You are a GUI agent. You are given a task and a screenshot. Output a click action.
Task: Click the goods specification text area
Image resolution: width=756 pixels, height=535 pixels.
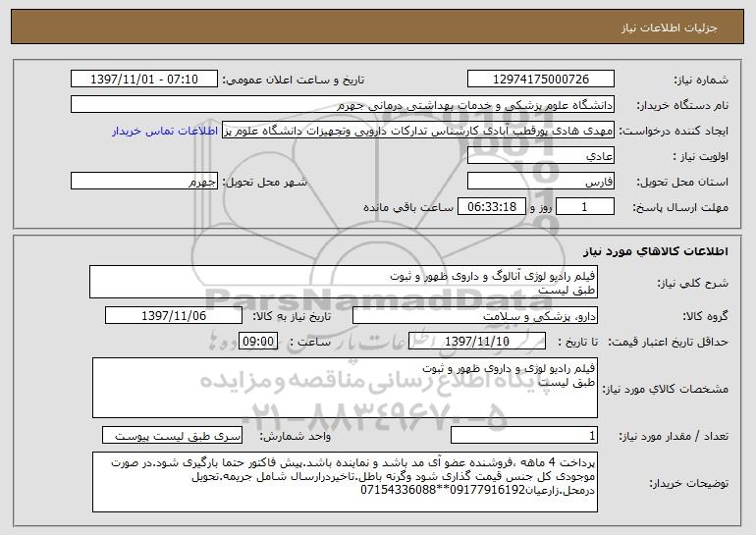point(345,388)
